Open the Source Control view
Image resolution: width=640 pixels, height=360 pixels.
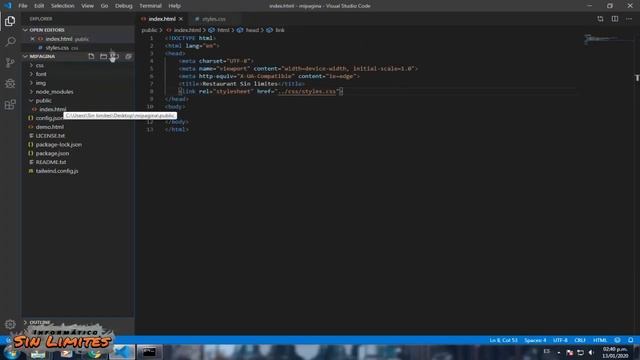point(10,62)
